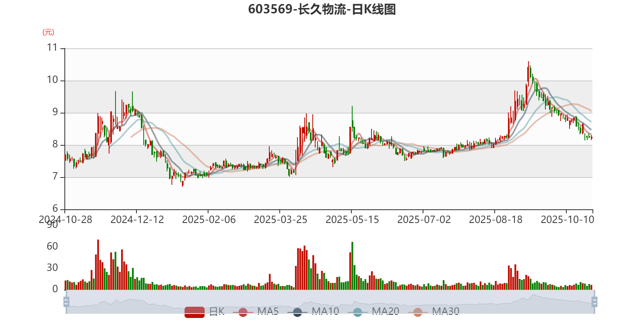Click the right handle of the zoom slider
This screenshot has height=322, width=644.
coord(594,302)
